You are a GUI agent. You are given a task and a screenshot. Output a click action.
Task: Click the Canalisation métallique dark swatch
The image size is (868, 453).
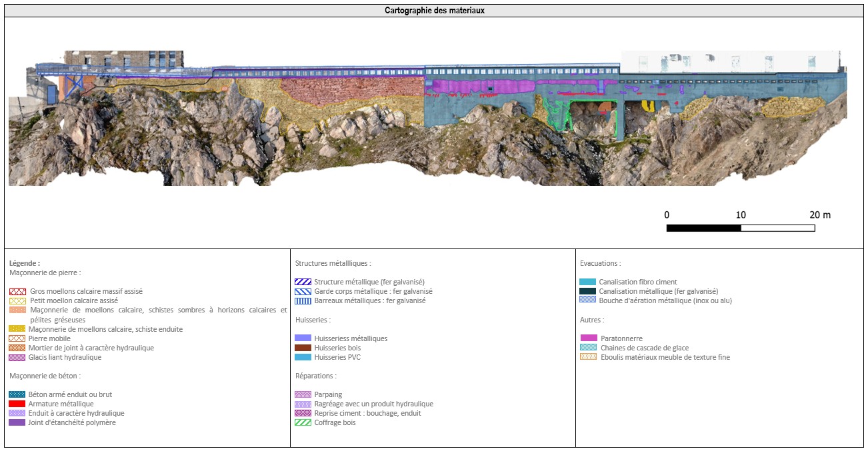[588, 291]
